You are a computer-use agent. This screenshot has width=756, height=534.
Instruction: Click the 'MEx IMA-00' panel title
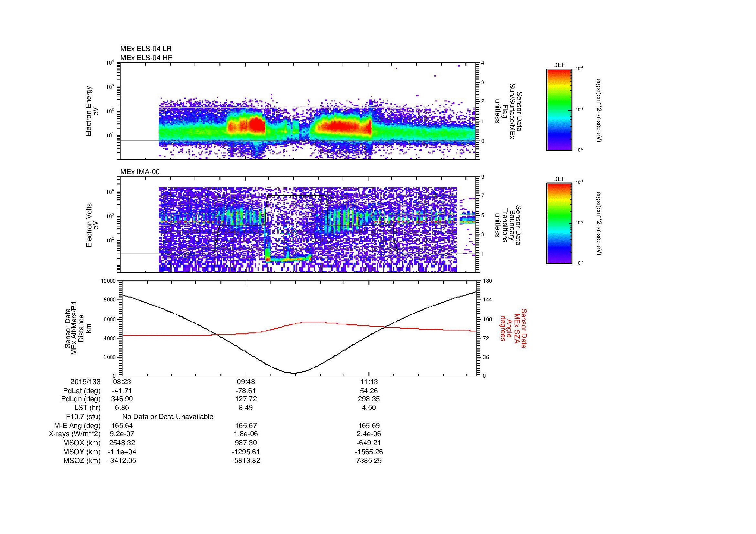pos(140,172)
